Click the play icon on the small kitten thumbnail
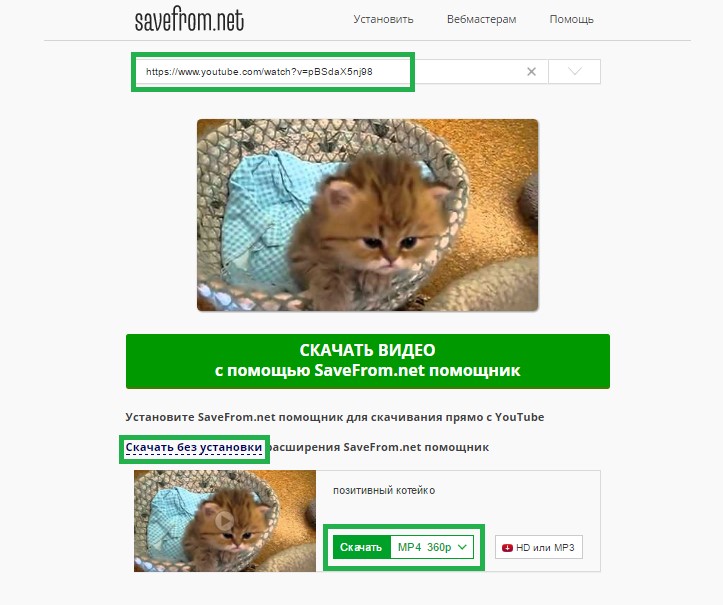723x605 pixels. tap(225, 521)
